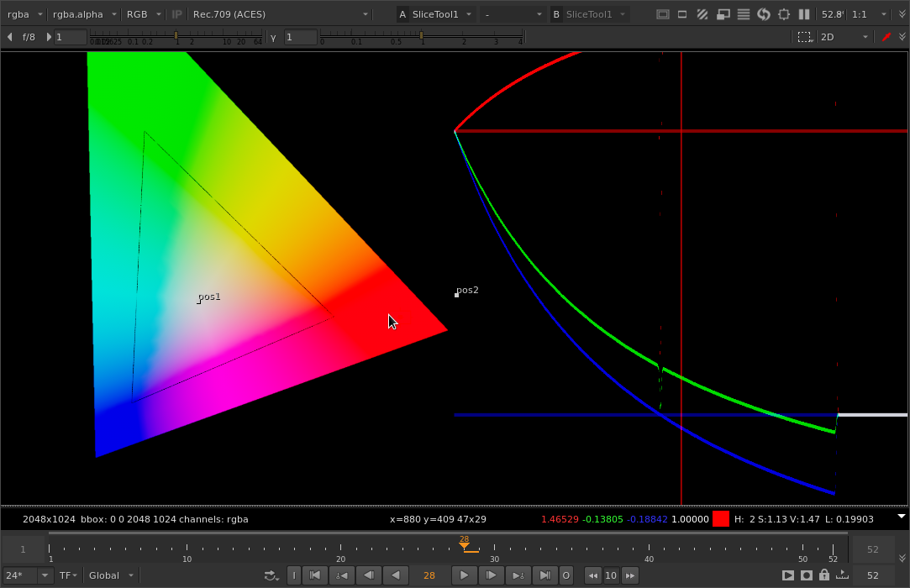
Task: Toggle the frame range lock icon
Action: pos(824,575)
